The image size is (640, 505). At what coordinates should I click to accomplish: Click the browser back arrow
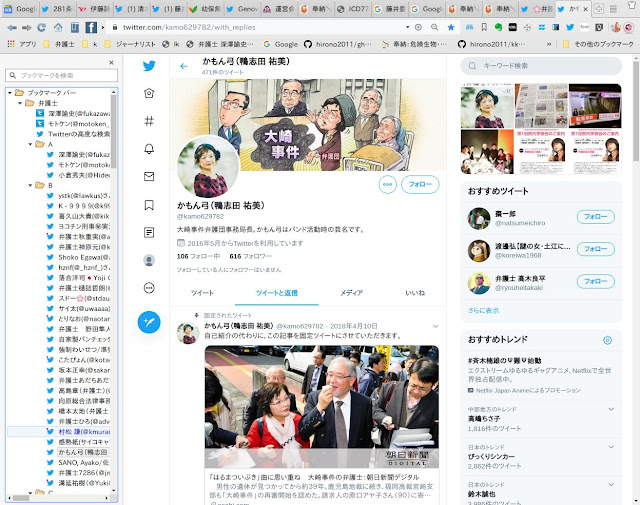12,27
